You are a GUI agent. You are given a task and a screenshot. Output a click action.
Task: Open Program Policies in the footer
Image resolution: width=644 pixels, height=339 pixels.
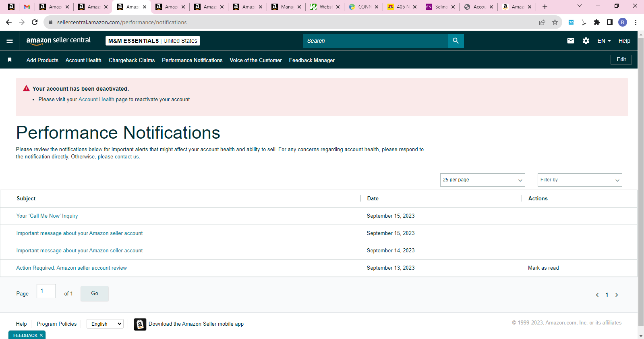(x=57, y=324)
